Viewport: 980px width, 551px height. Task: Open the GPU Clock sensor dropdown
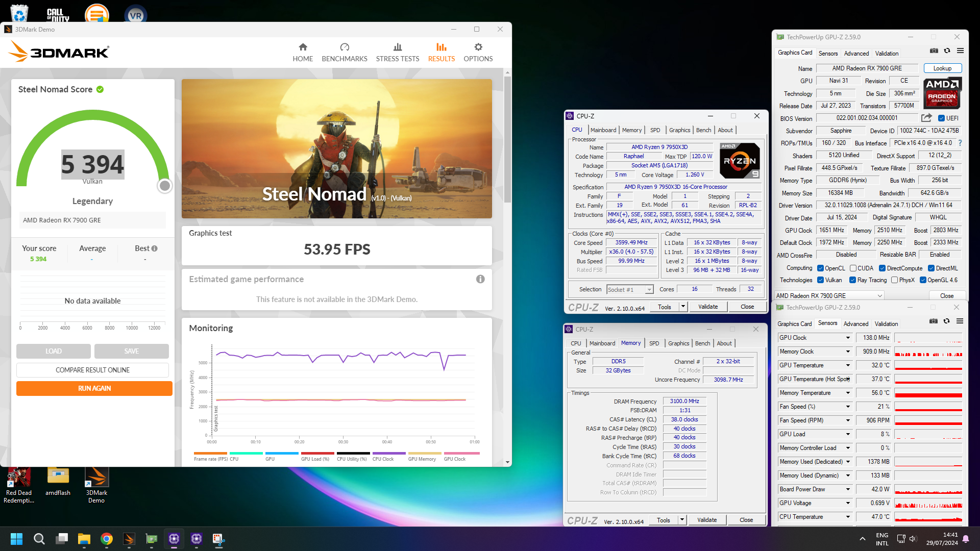click(x=848, y=338)
